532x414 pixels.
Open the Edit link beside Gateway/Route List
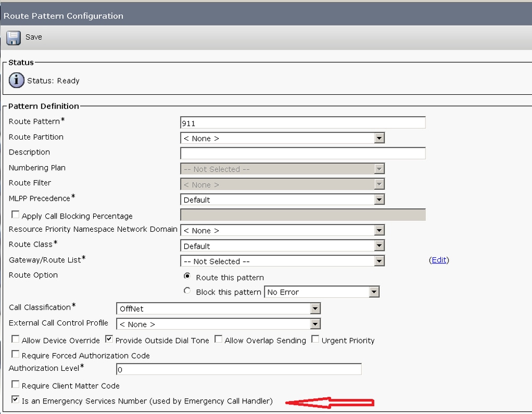pos(439,260)
